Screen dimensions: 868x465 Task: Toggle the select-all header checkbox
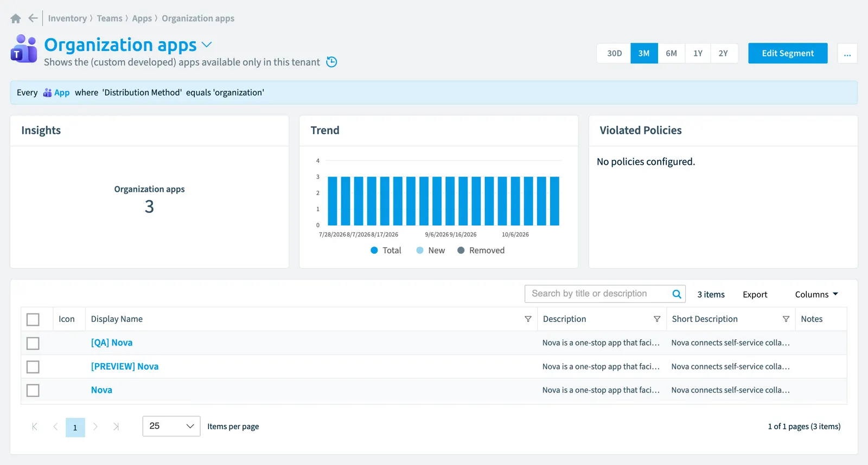tap(33, 319)
